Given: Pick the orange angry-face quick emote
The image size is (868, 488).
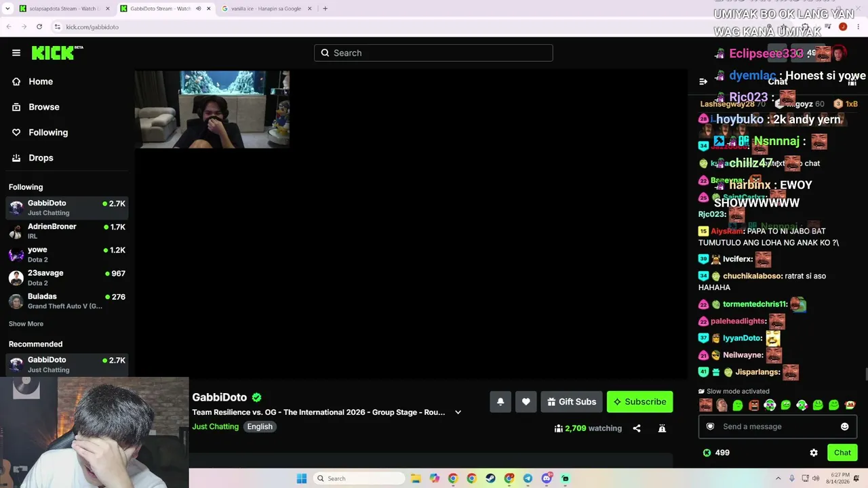Looking at the screenshot, I should (754, 405).
